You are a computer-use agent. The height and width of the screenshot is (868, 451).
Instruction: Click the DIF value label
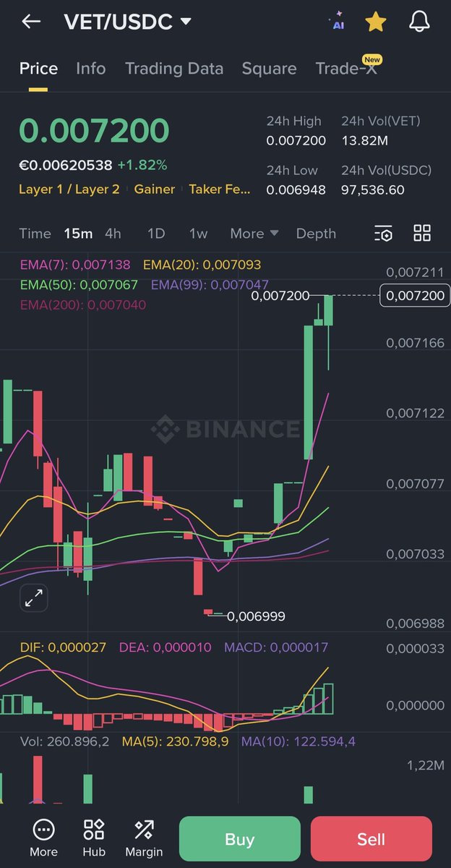click(63, 647)
